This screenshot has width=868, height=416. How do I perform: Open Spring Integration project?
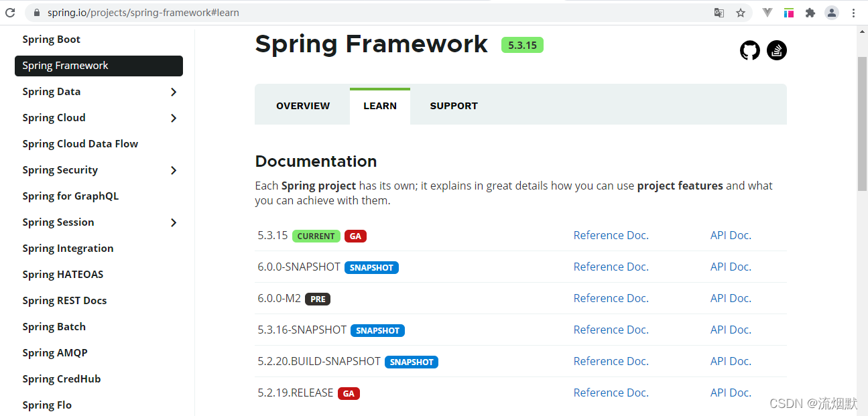(68, 249)
